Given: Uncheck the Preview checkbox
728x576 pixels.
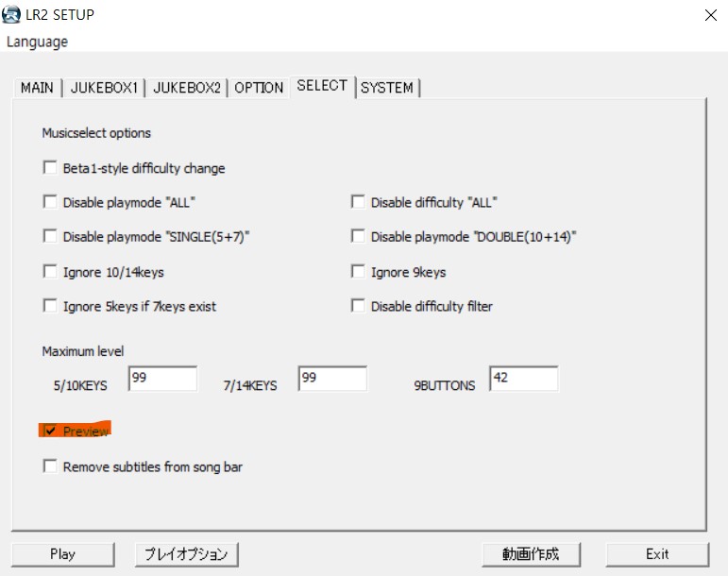Looking at the screenshot, I should coord(50,431).
